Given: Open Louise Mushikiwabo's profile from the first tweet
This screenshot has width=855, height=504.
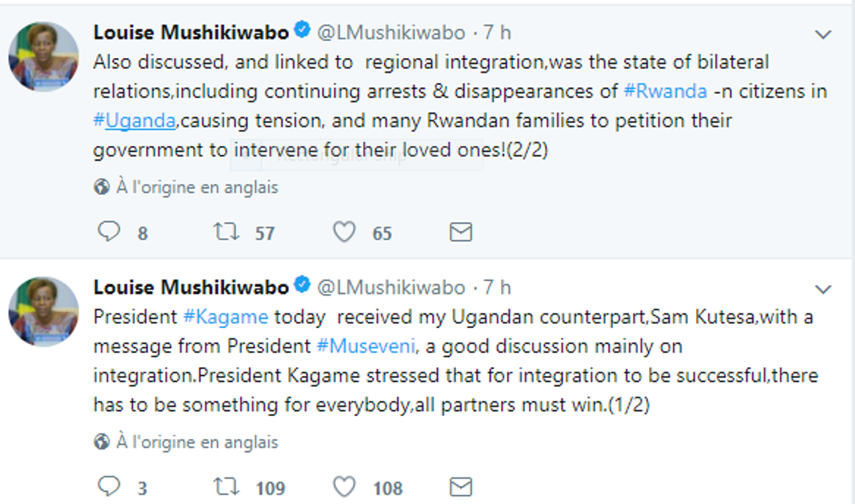Looking at the screenshot, I should (192, 32).
